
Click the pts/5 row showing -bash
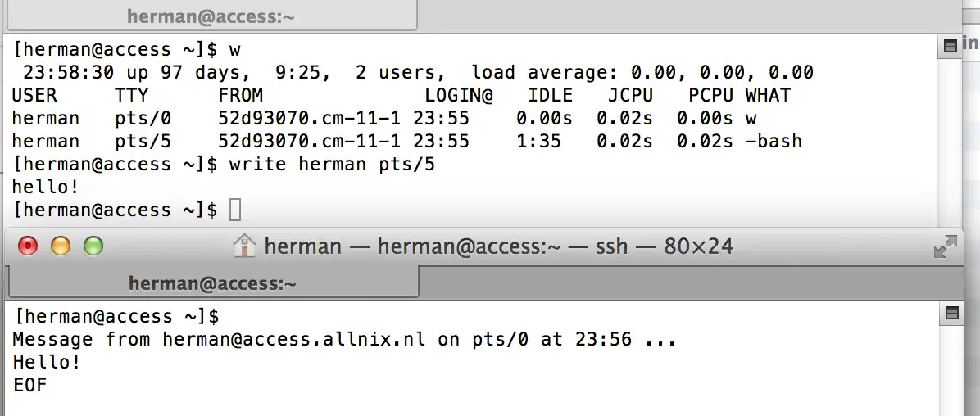[407, 141]
